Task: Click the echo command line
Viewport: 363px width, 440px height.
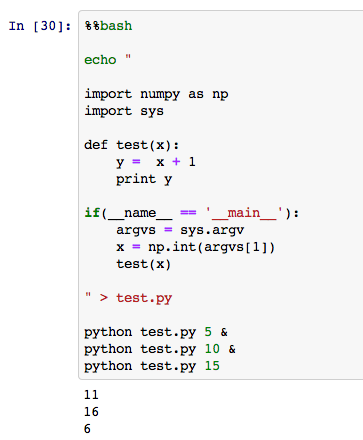Action: [107, 60]
